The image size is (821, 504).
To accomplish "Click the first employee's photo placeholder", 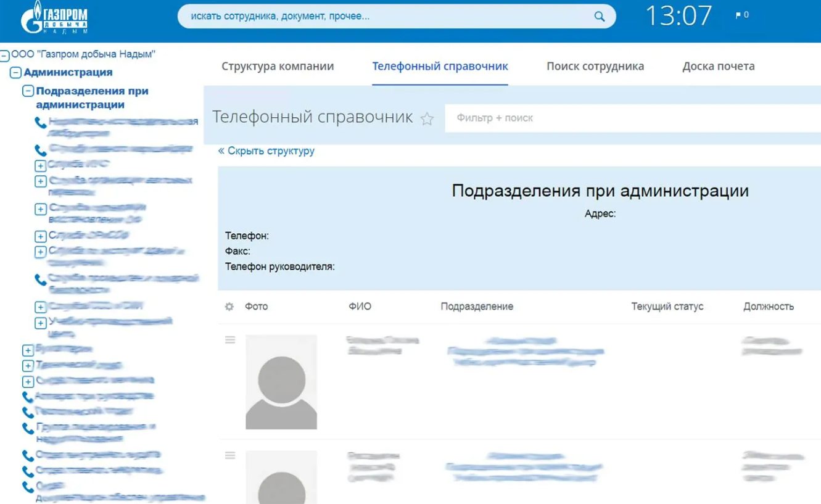I will tap(281, 382).
